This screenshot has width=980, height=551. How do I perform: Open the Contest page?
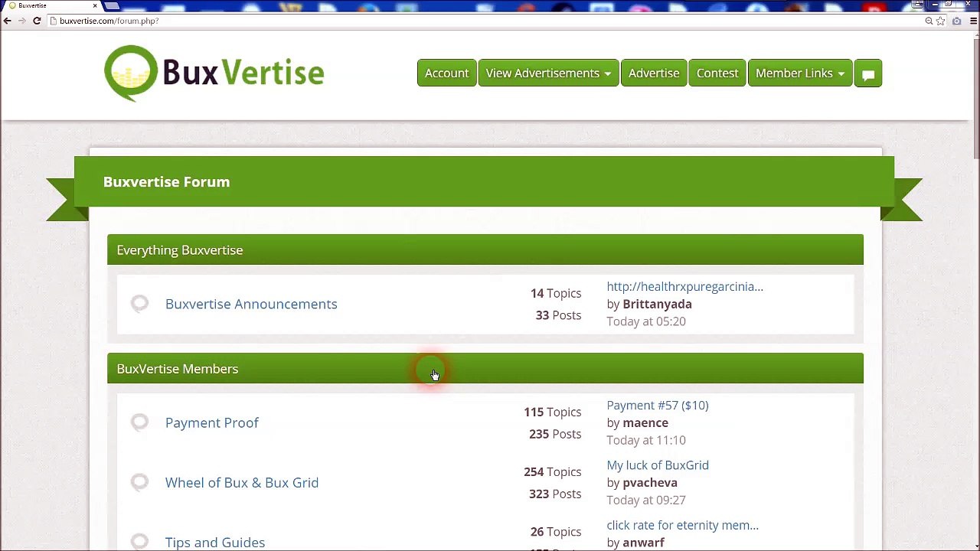click(x=717, y=73)
